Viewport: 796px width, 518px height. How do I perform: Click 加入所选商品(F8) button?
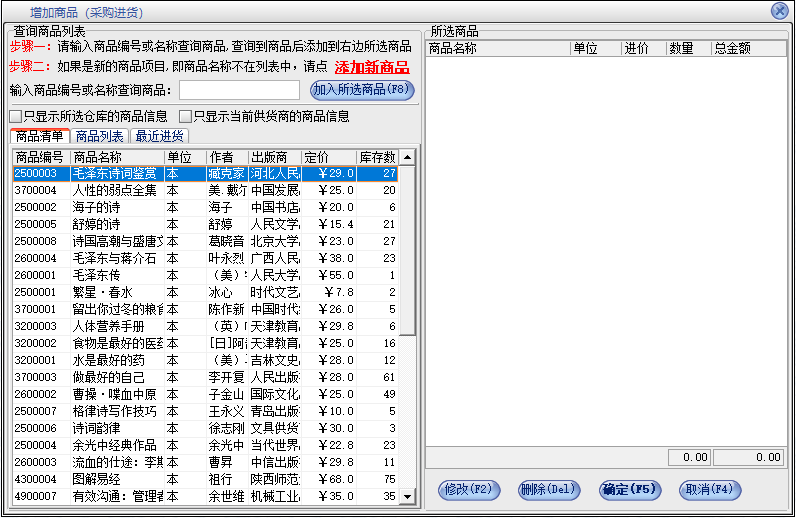pyautogui.click(x=362, y=90)
